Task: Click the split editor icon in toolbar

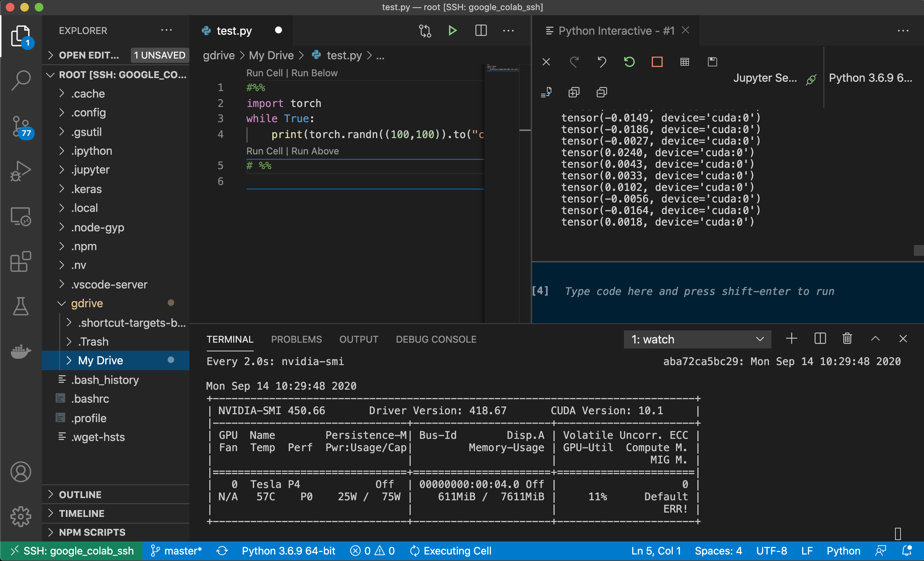Action: [x=481, y=30]
